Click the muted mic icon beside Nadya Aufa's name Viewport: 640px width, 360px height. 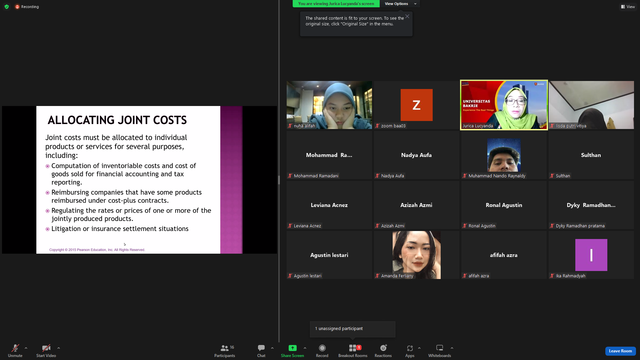pyautogui.click(x=378, y=176)
